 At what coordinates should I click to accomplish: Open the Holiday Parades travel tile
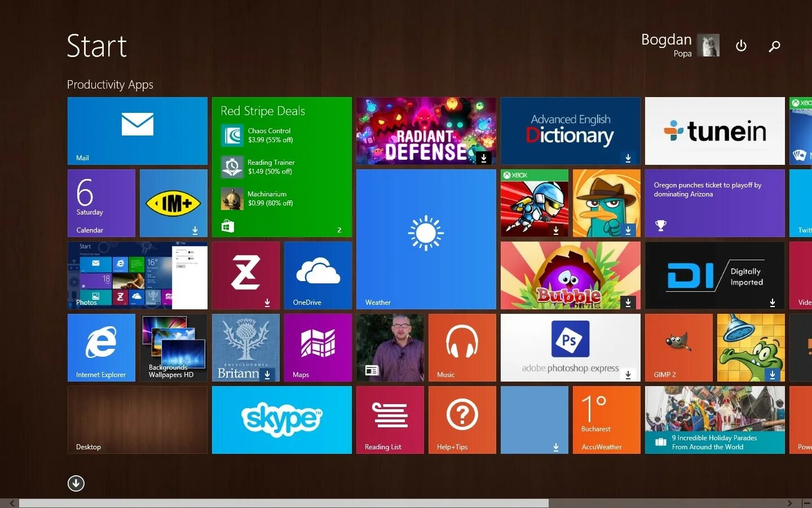(715, 420)
